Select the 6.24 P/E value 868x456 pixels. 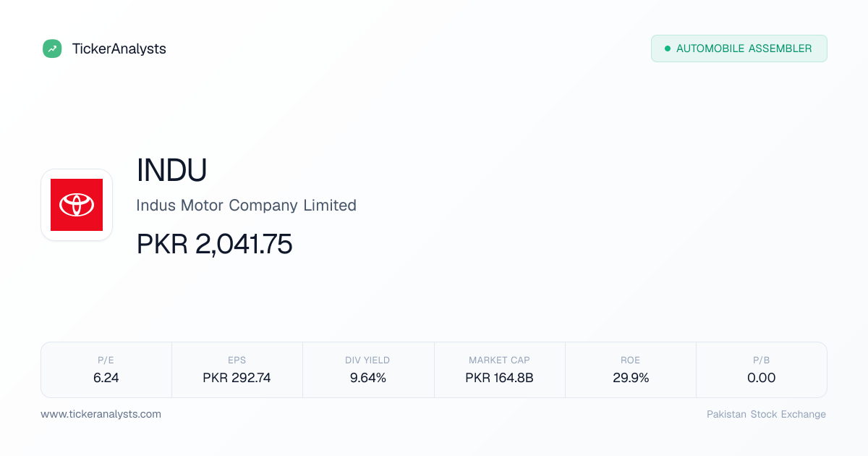click(106, 378)
